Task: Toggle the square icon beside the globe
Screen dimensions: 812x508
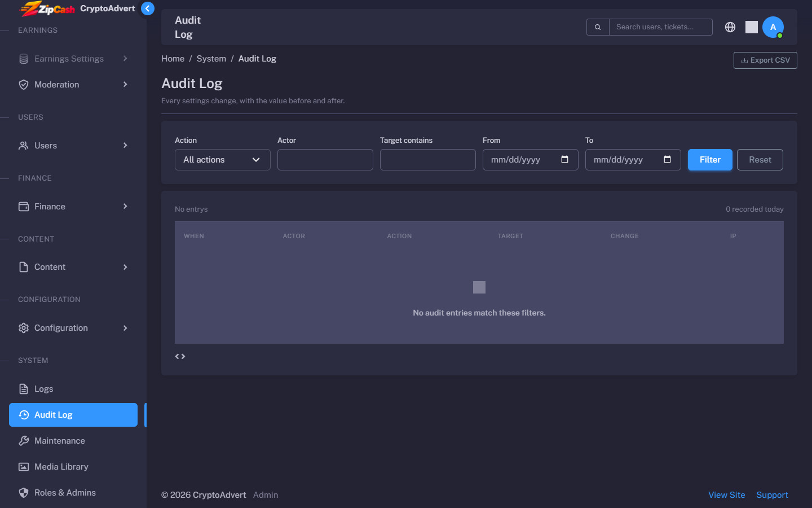Action: [752, 27]
